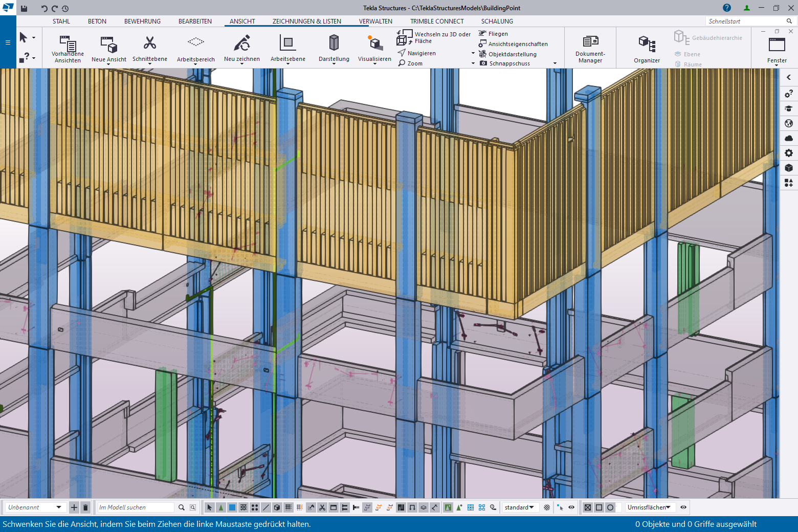Click Fliegen fly-through command
Image resolution: width=798 pixels, height=532 pixels.
click(x=493, y=34)
